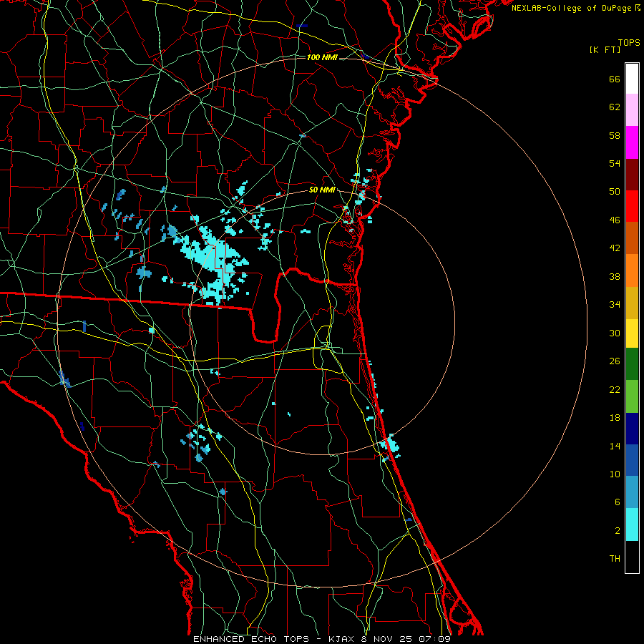This screenshot has height=644, width=644.
Task: Click the 58 legend value
Action: [615, 135]
